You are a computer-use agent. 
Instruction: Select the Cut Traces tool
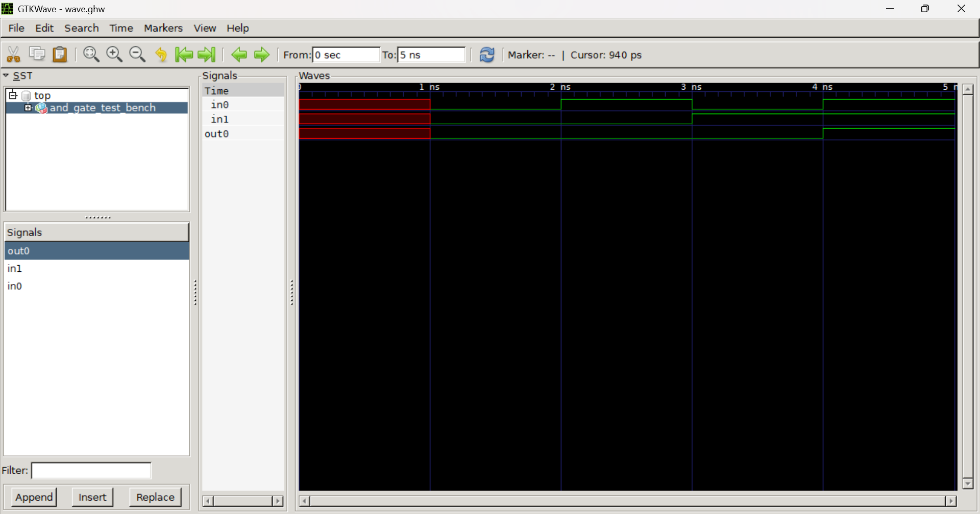click(13, 54)
